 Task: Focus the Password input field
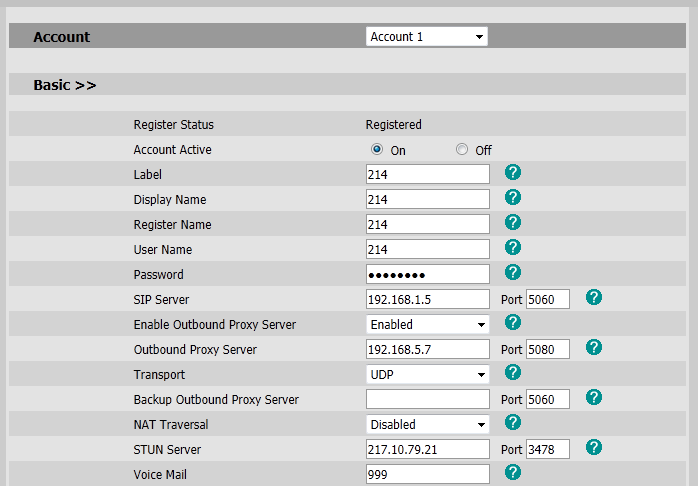tap(427, 274)
